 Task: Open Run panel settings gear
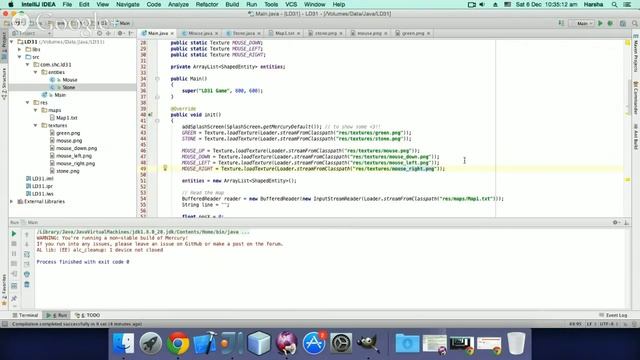click(x=615, y=222)
